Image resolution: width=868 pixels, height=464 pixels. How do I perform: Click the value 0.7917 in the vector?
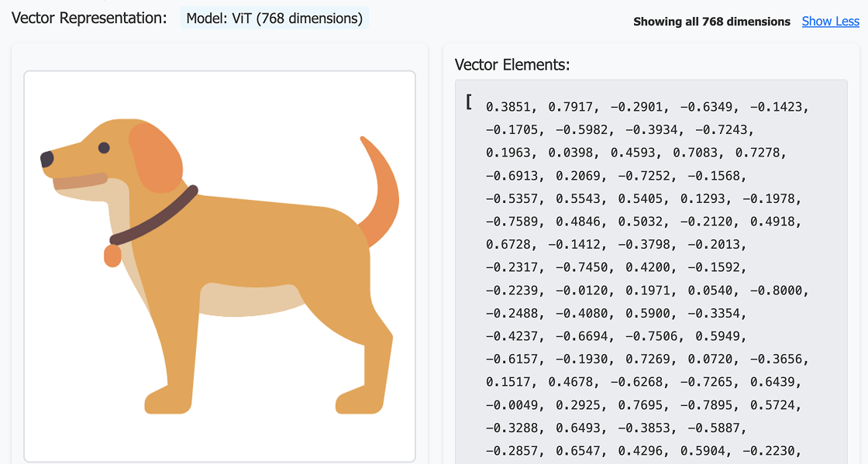(x=570, y=107)
